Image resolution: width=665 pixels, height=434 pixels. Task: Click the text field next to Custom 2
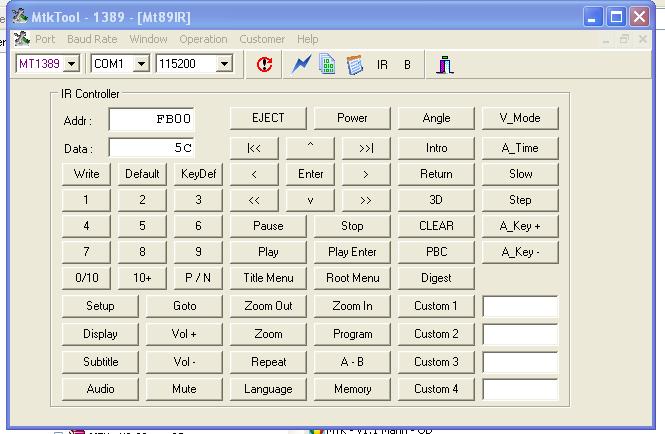coord(520,334)
